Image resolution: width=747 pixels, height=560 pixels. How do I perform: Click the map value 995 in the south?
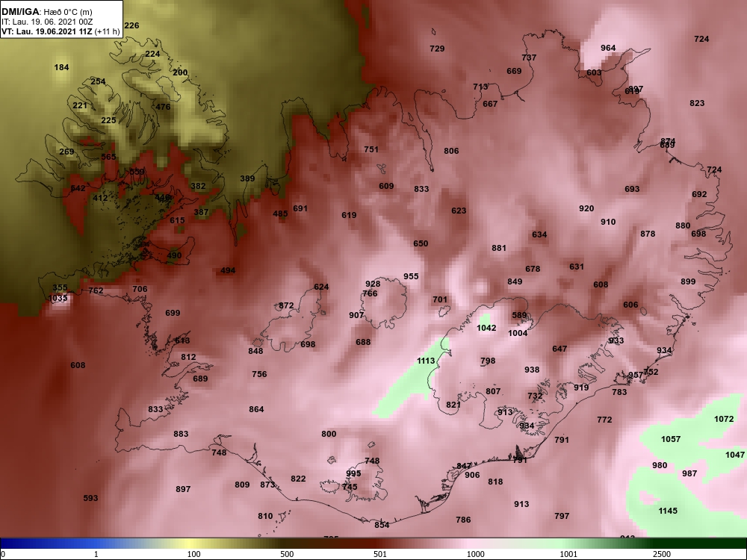click(x=353, y=473)
